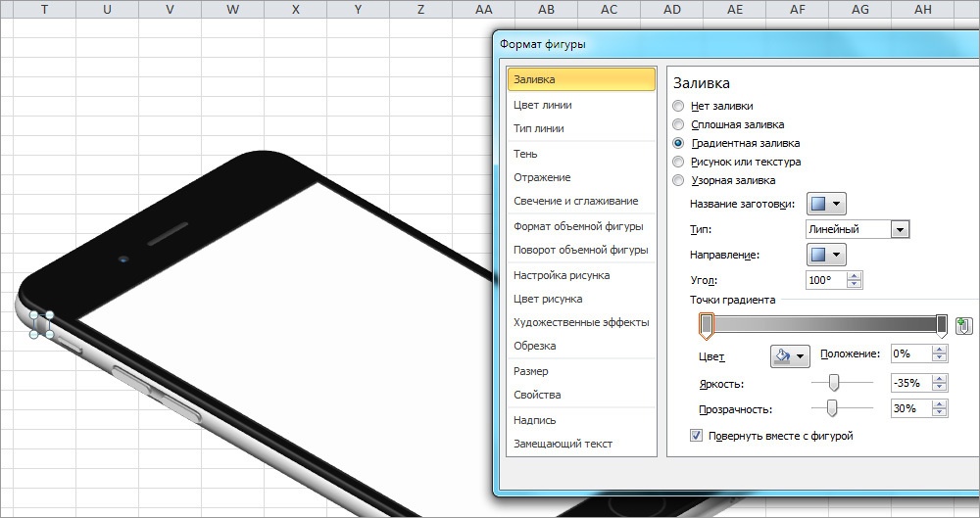Screen dimensions: 980x518
Task: Open the Поворот объемной фигуры category
Action: pyautogui.click(x=580, y=250)
